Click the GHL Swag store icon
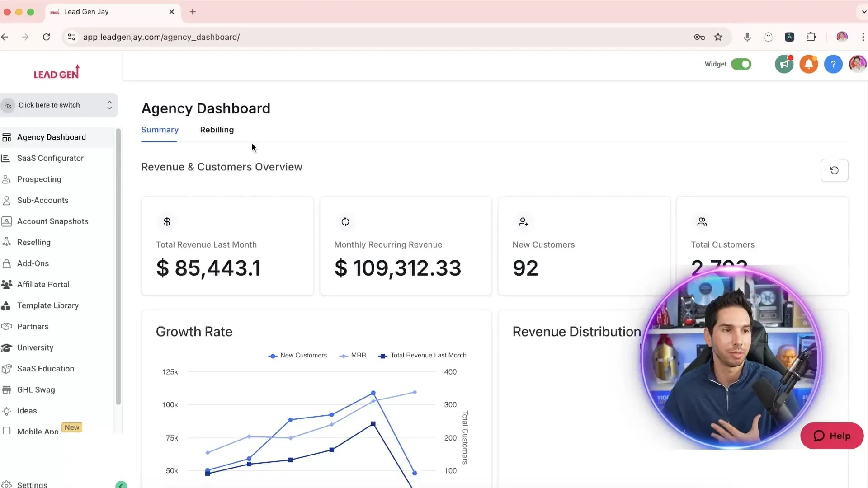Viewport: 868px width, 488px height. (6, 390)
